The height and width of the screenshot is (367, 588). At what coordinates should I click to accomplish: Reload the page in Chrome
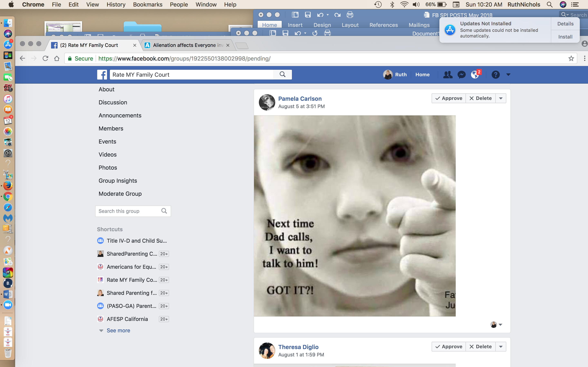click(x=45, y=59)
